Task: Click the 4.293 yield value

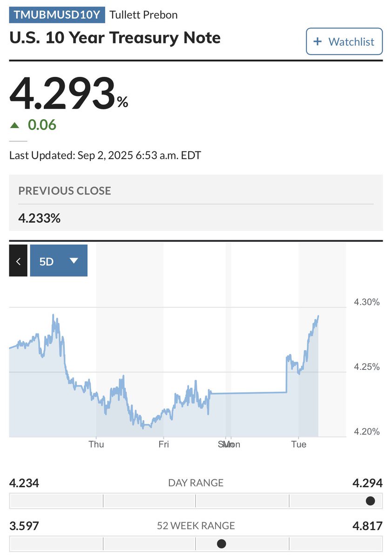Action: (x=62, y=95)
